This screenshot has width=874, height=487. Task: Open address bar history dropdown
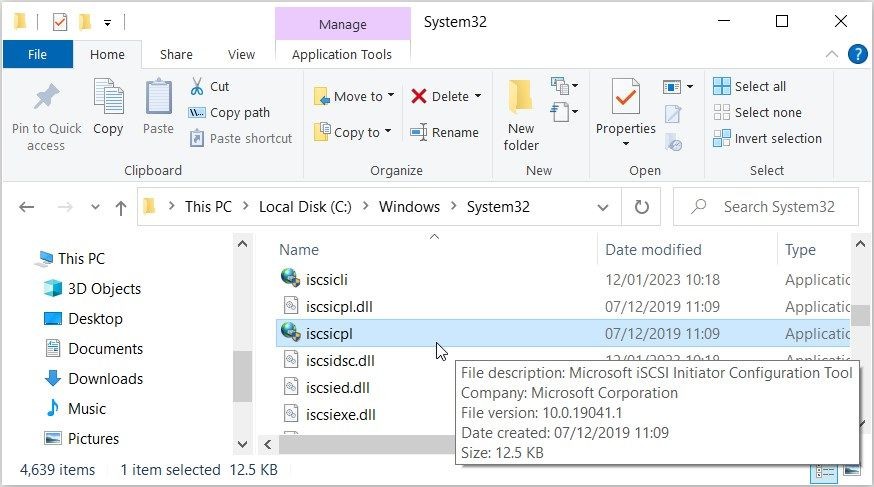pyautogui.click(x=603, y=207)
